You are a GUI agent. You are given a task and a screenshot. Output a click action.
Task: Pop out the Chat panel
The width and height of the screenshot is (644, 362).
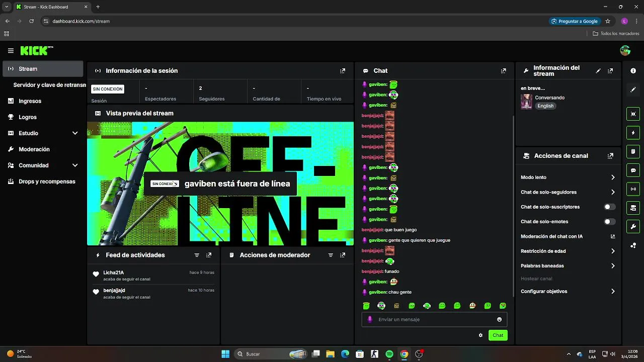tap(503, 71)
